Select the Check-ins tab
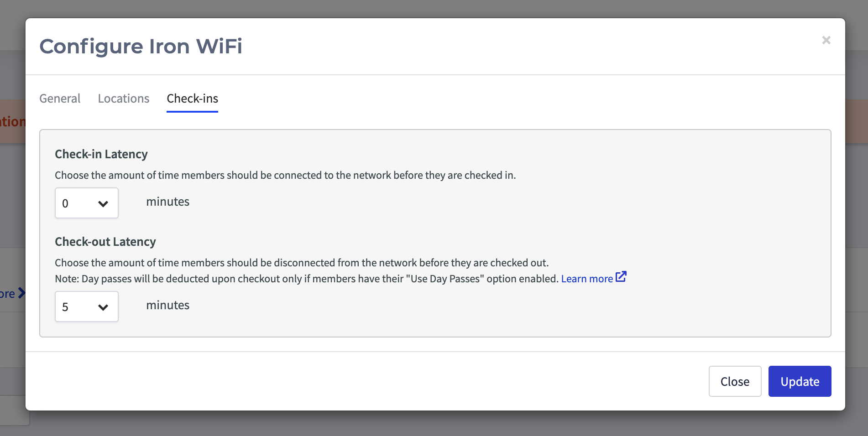Image resolution: width=868 pixels, height=436 pixels. point(193,99)
